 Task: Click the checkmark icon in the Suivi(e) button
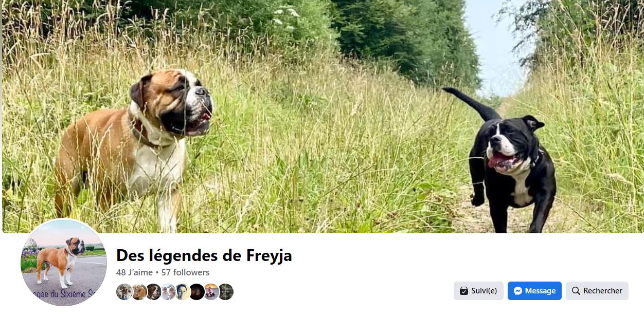[464, 291]
